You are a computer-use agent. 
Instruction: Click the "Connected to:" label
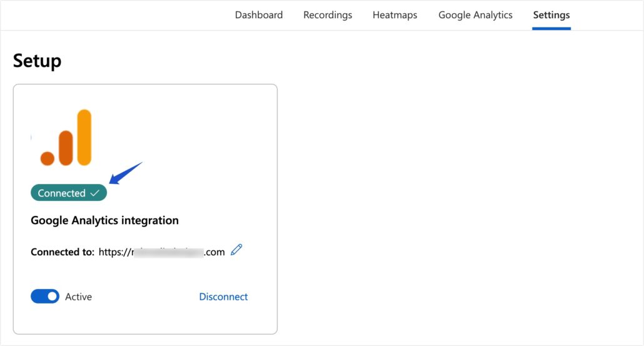[x=63, y=252]
